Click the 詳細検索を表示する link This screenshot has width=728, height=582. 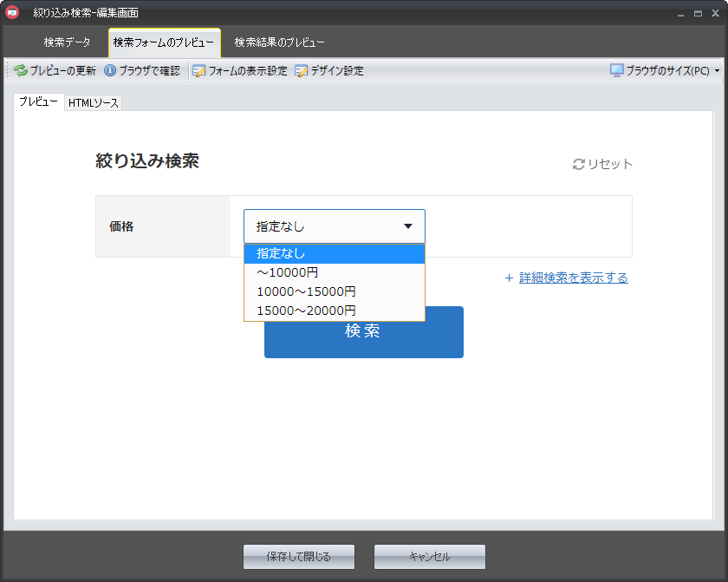click(573, 278)
